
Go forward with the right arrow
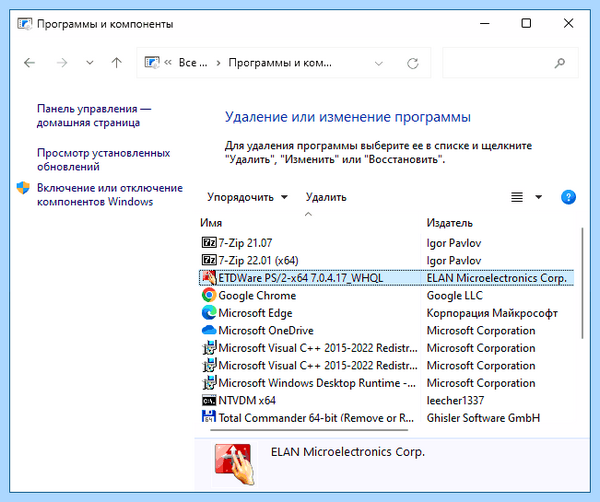(x=62, y=63)
